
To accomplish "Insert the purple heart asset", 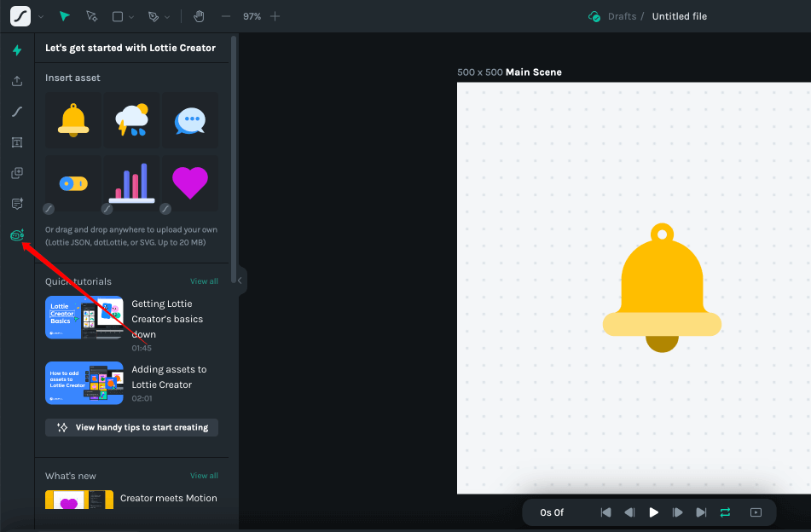I will pos(189,182).
